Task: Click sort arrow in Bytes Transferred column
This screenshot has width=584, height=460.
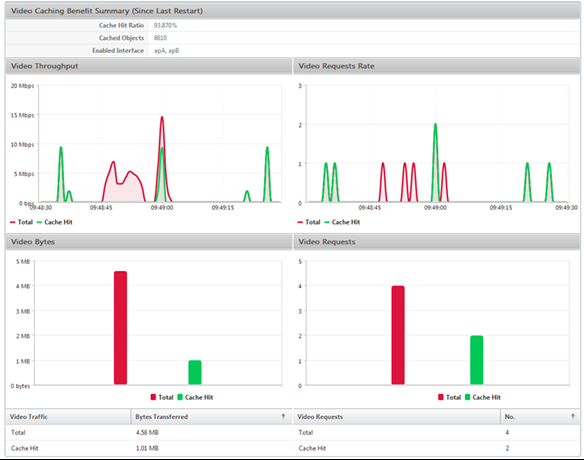Action: click(283, 416)
